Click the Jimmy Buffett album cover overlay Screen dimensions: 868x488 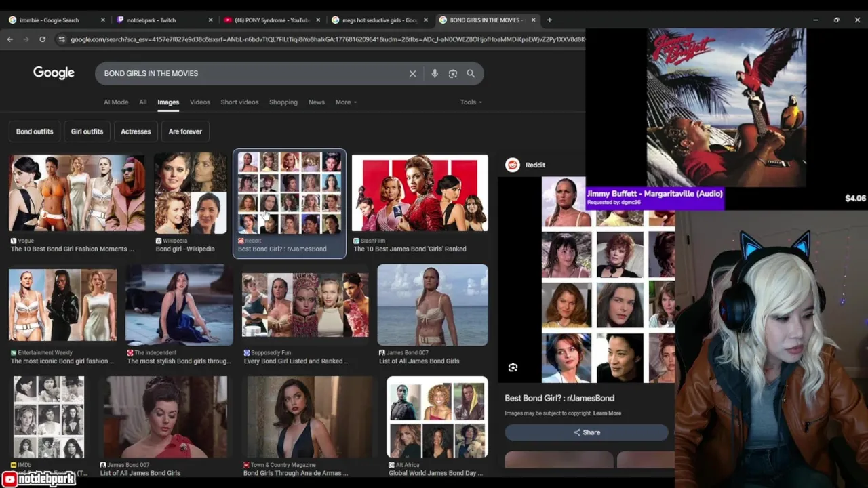726,107
